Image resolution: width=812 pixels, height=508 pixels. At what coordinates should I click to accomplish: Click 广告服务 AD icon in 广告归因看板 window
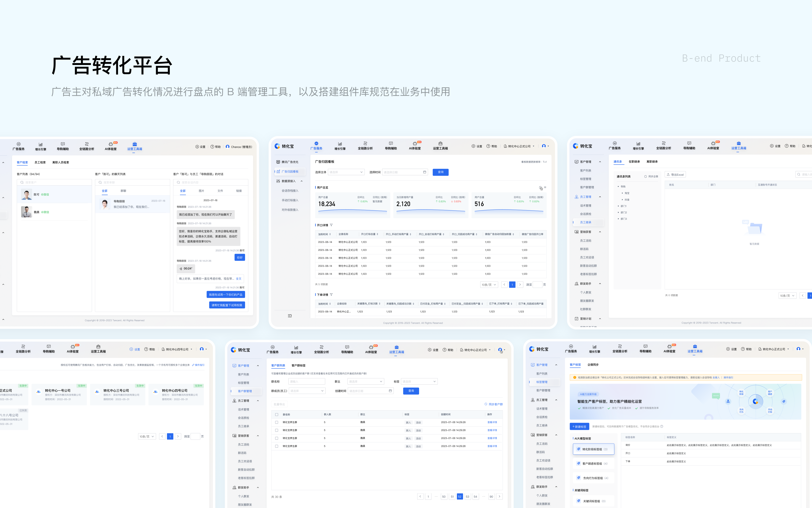click(x=316, y=144)
